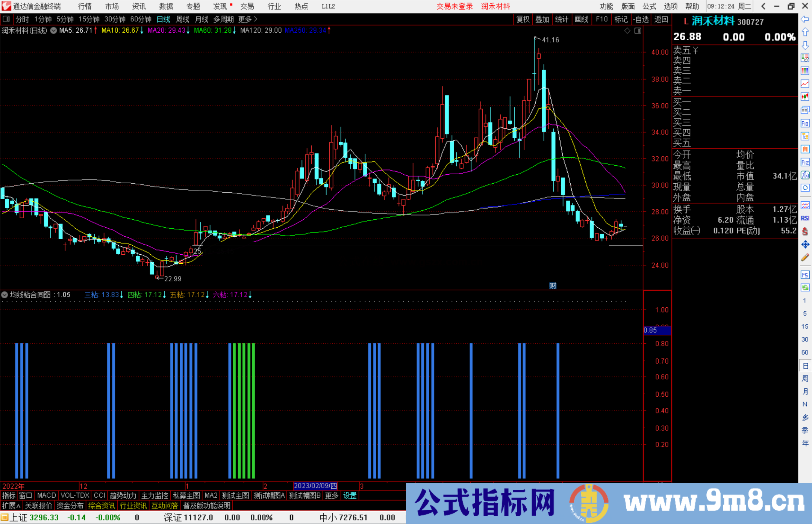Open the checklist report sidebar icon
The width and height of the screenshot is (812, 524).
[805, 58]
